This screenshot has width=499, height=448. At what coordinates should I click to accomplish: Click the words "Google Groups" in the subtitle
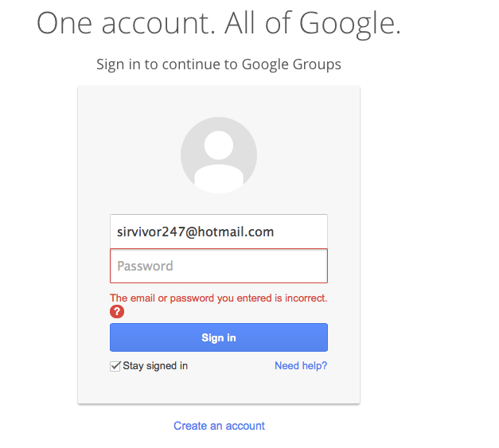(291, 64)
